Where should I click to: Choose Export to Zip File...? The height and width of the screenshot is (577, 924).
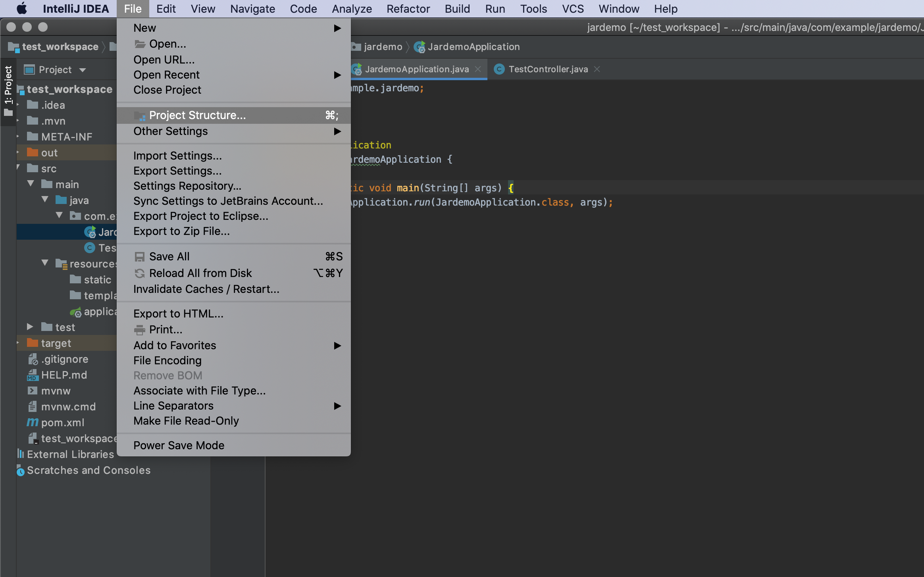pos(234,231)
